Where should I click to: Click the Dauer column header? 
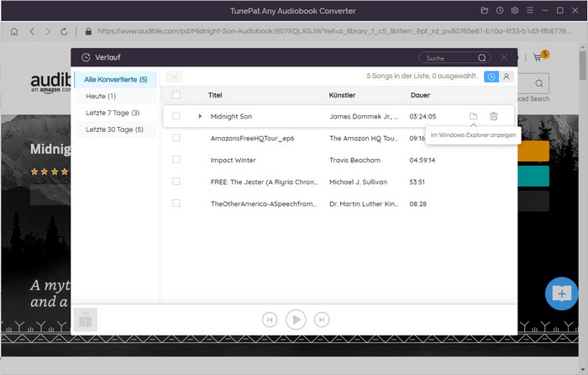click(x=420, y=95)
